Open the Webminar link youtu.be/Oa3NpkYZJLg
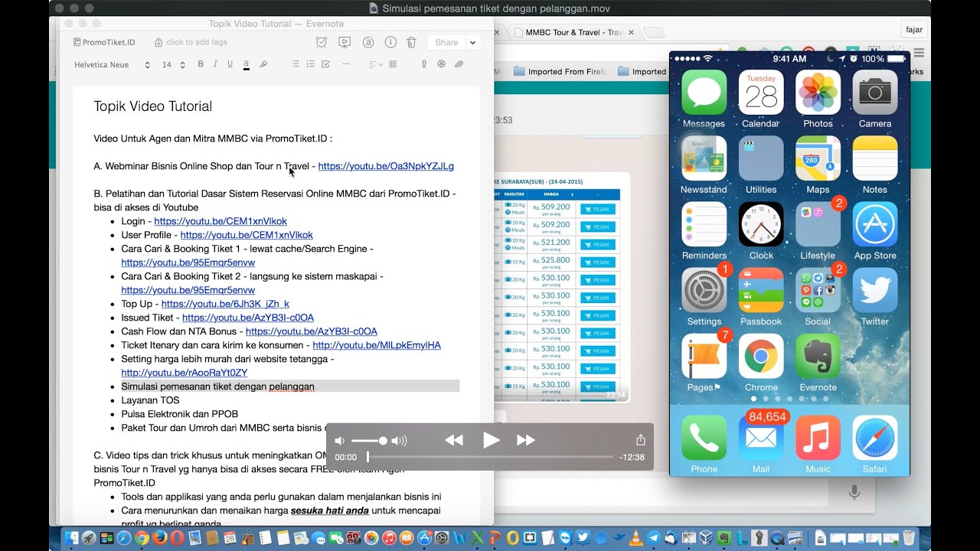Screen dimensions: 980x551 point(386,166)
